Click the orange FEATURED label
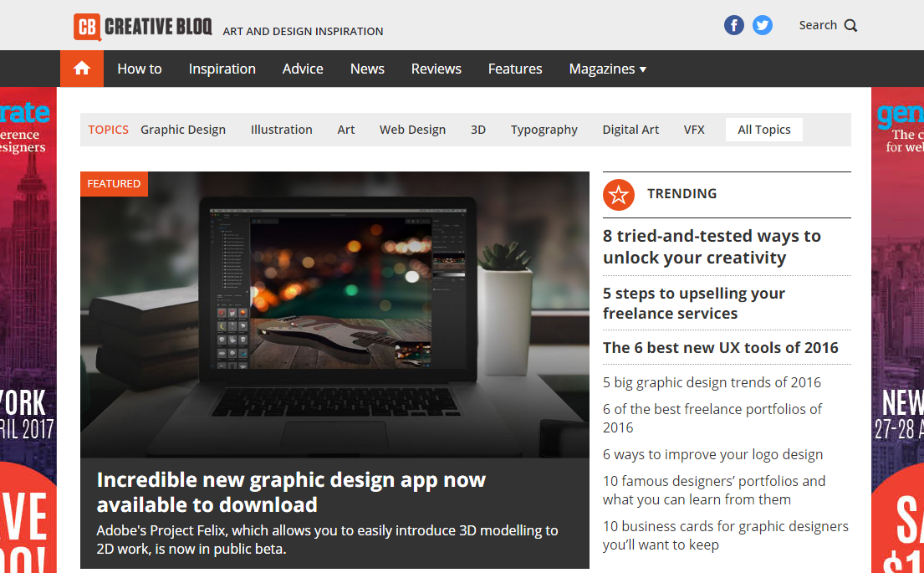 click(x=113, y=183)
